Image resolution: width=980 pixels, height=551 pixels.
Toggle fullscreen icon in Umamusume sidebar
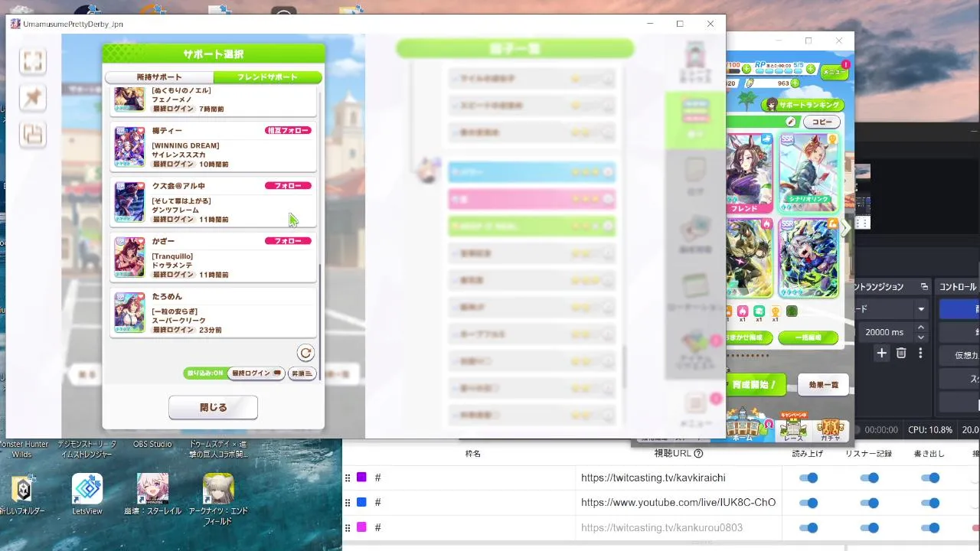click(33, 61)
